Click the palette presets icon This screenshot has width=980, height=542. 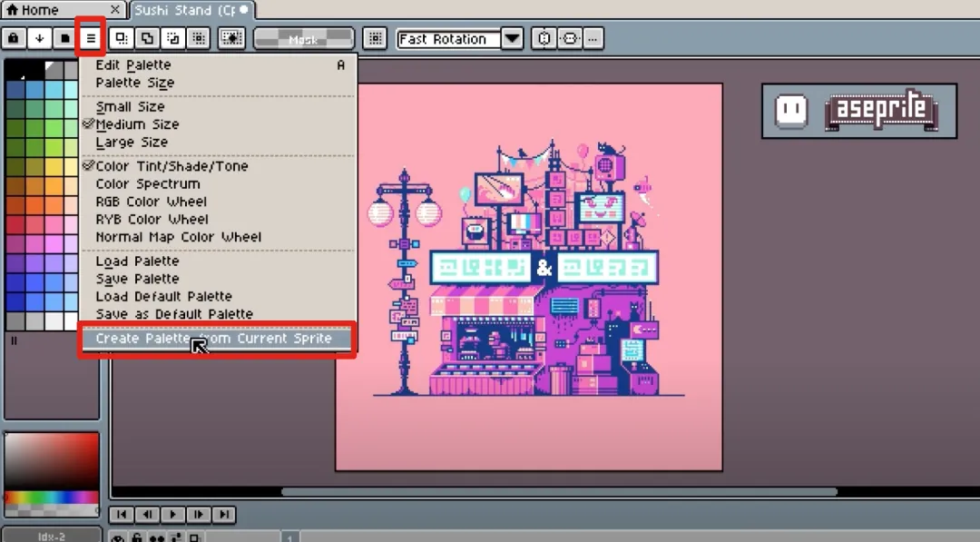tap(64, 39)
